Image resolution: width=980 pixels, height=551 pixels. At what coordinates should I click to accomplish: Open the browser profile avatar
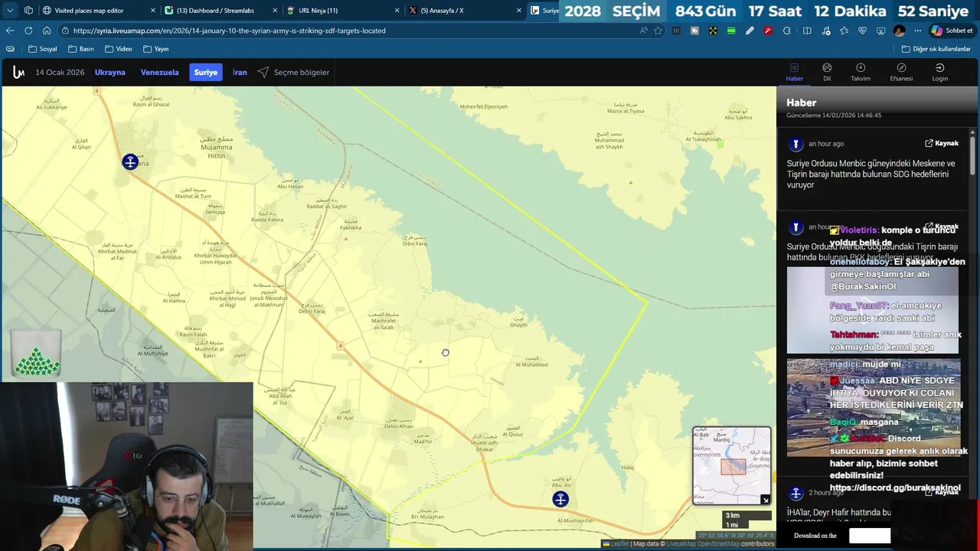899,31
